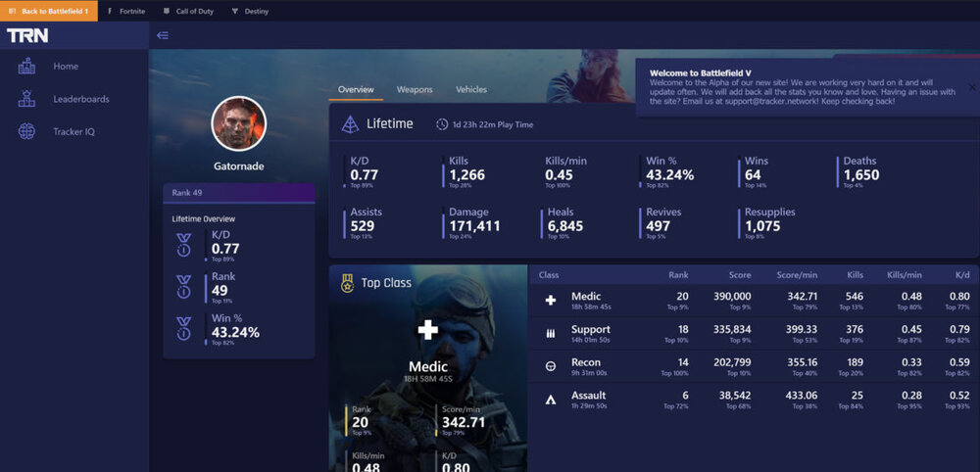
Task: Sort table by K/d column header
Action: click(x=962, y=275)
